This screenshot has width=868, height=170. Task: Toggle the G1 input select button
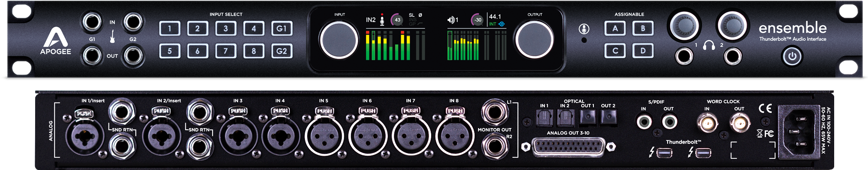282,29
